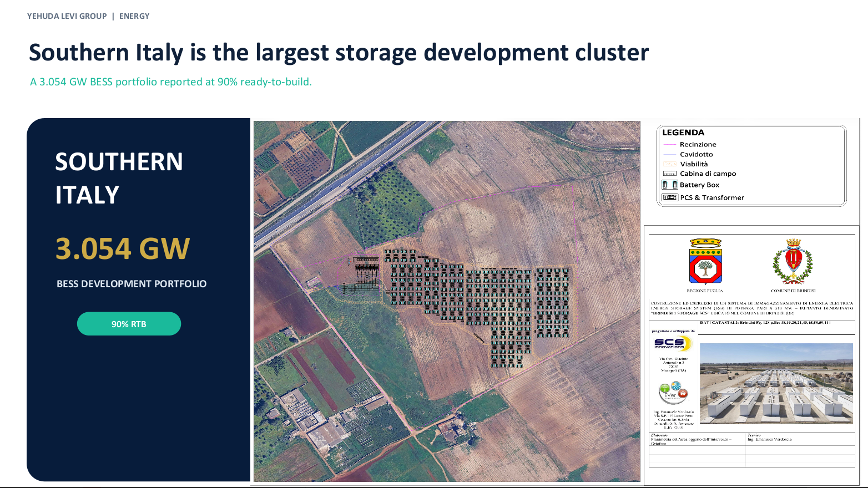Click the Regione Puglia coat of arms

[705, 262]
